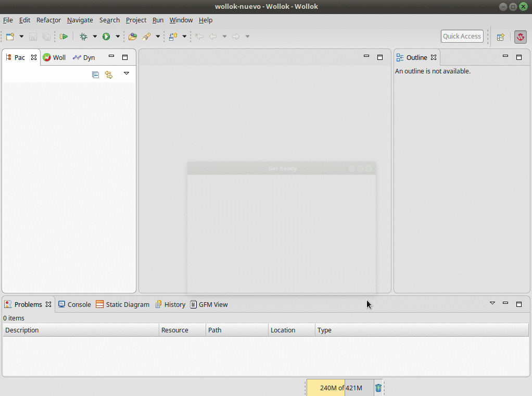
Task: Maximize the editor area
Action: [x=380, y=57]
